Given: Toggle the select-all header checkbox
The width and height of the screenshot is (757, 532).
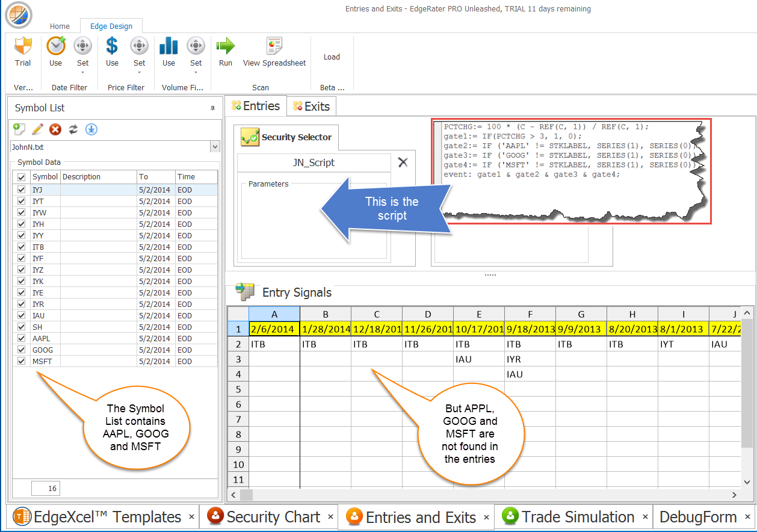Looking at the screenshot, I should coord(22,177).
